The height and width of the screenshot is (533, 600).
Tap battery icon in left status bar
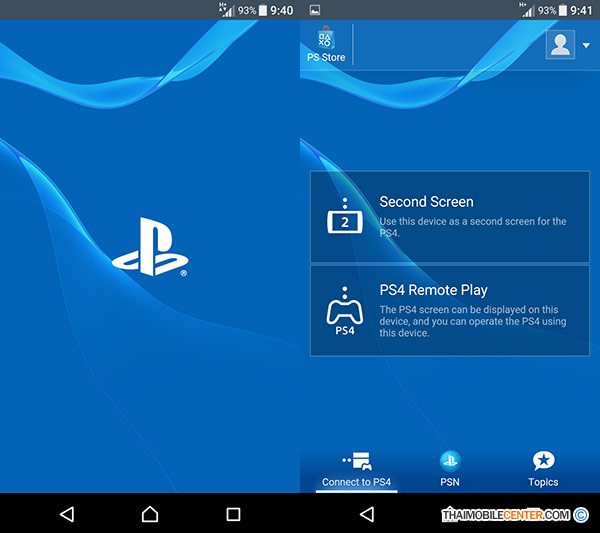click(263, 10)
